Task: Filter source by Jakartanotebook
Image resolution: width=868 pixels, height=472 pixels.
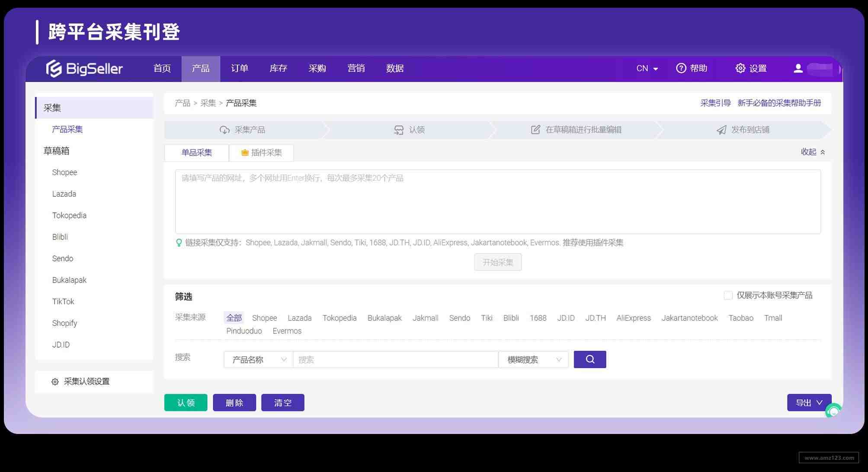Action: tap(689, 318)
